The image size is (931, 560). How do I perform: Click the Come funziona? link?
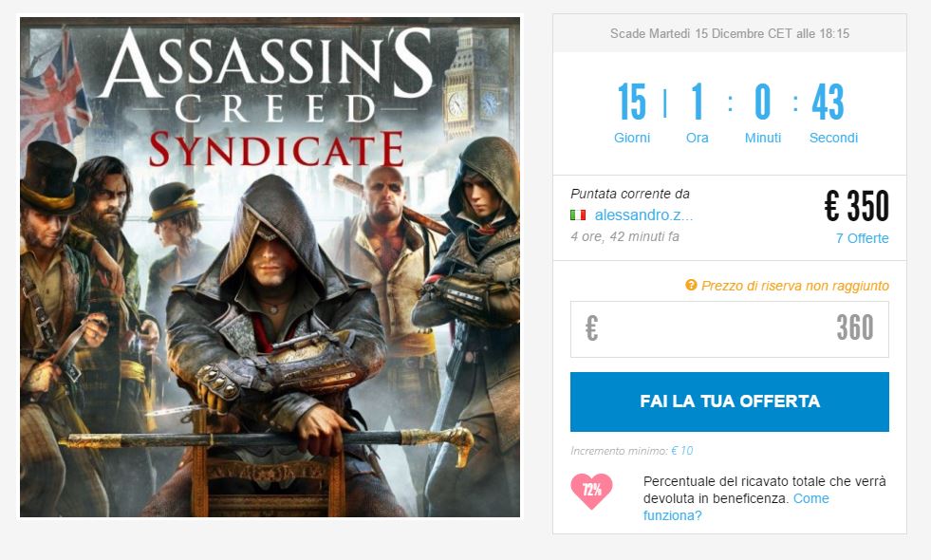[735, 507]
